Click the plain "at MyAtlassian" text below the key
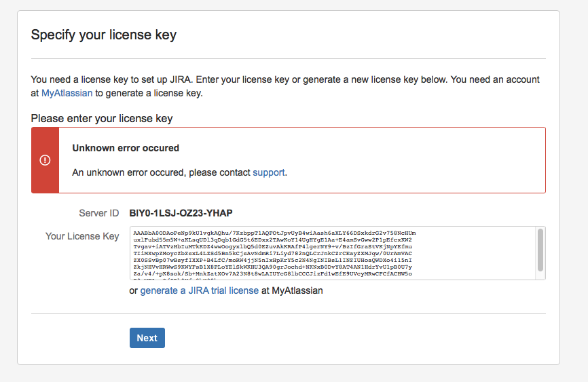Screen dimensions: 588x382 click(x=292, y=290)
